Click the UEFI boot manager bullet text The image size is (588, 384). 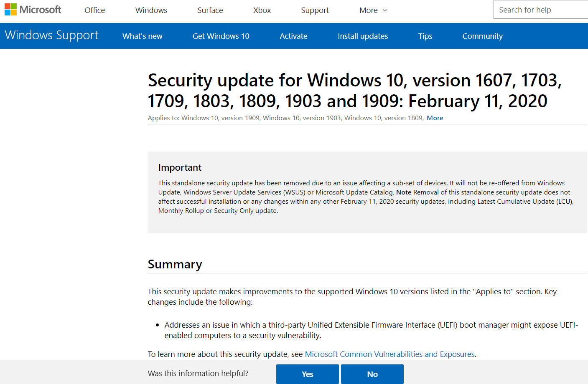(372, 330)
